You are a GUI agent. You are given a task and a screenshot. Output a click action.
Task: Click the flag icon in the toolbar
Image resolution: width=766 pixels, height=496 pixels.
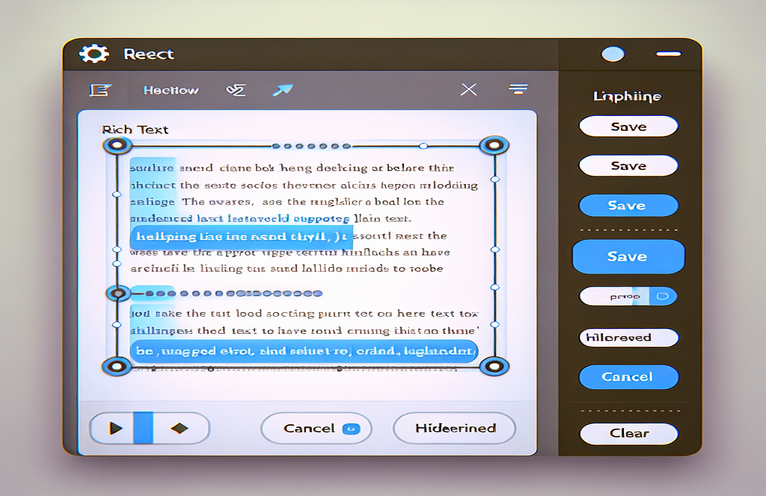[98, 90]
